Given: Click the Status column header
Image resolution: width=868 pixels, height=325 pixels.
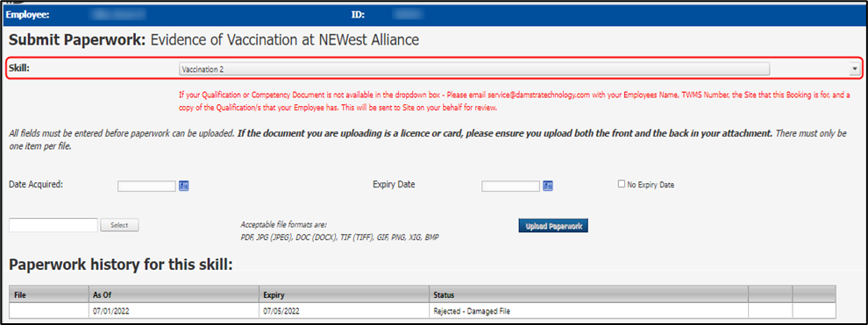Looking at the screenshot, I should click(588, 294).
